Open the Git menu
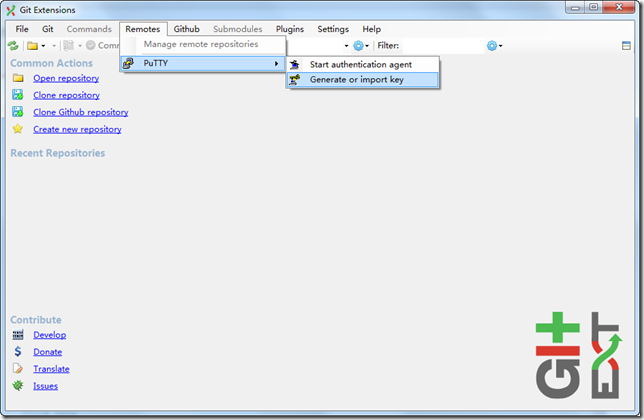This screenshot has width=644, height=420. [48, 29]
